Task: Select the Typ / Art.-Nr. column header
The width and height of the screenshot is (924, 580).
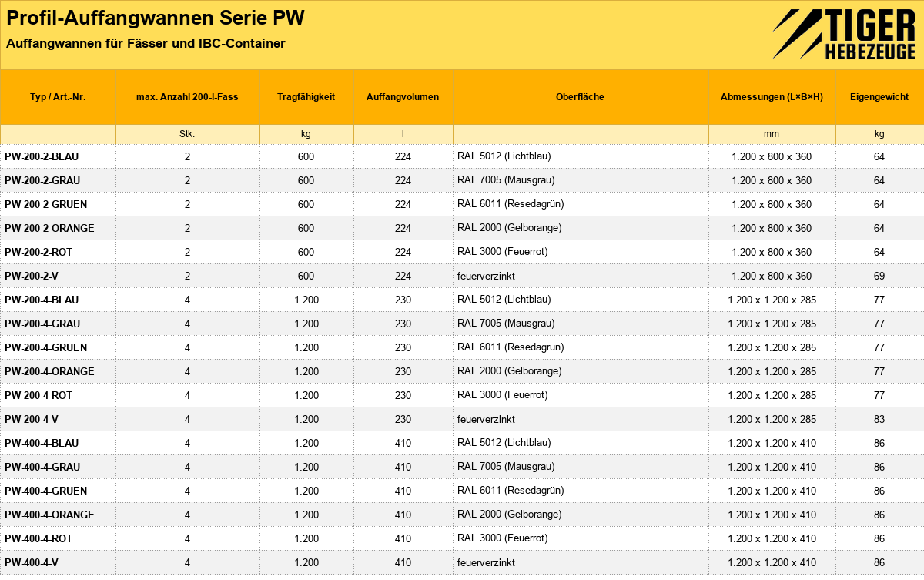Action: 58,97
